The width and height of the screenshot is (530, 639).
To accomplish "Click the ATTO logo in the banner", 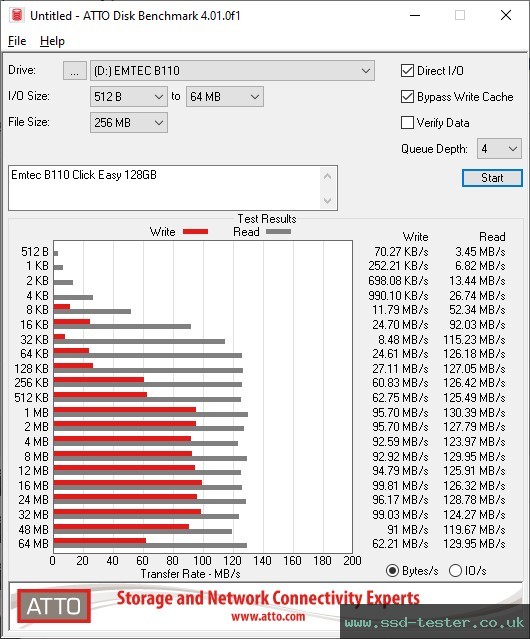I will (x=54, y=606).
